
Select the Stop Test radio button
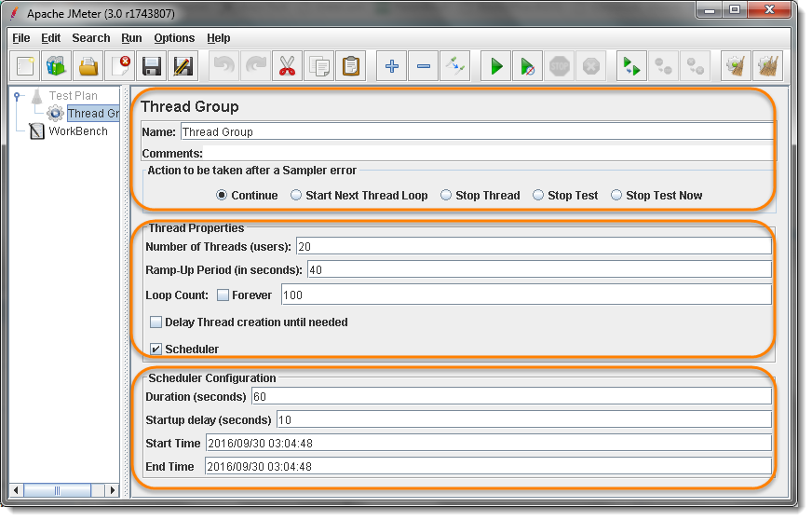538,196
